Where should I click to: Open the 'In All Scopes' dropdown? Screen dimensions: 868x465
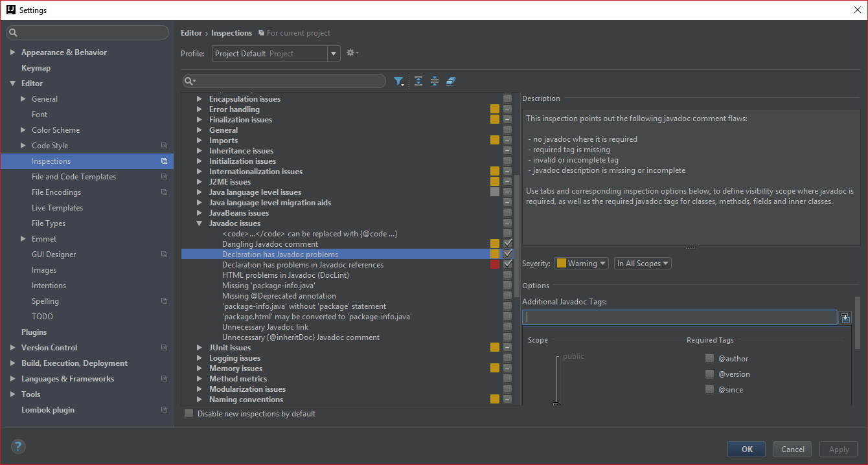coord(642,263)
